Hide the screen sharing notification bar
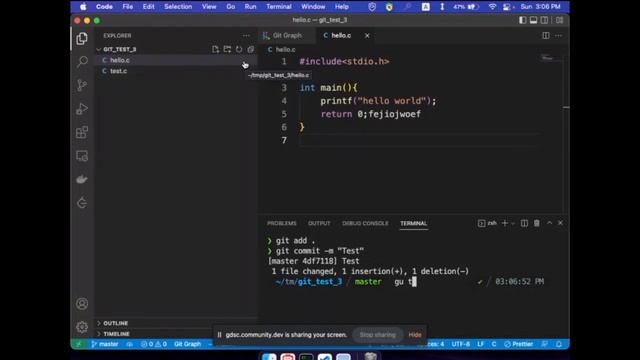The height and width of the screenshot is (360, 640). click(x=415, y=335)
